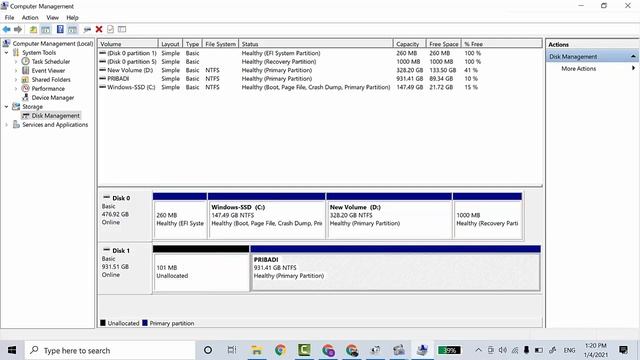
Task: Click the red X Delete toolbar icon
Action: pos(99,29)
